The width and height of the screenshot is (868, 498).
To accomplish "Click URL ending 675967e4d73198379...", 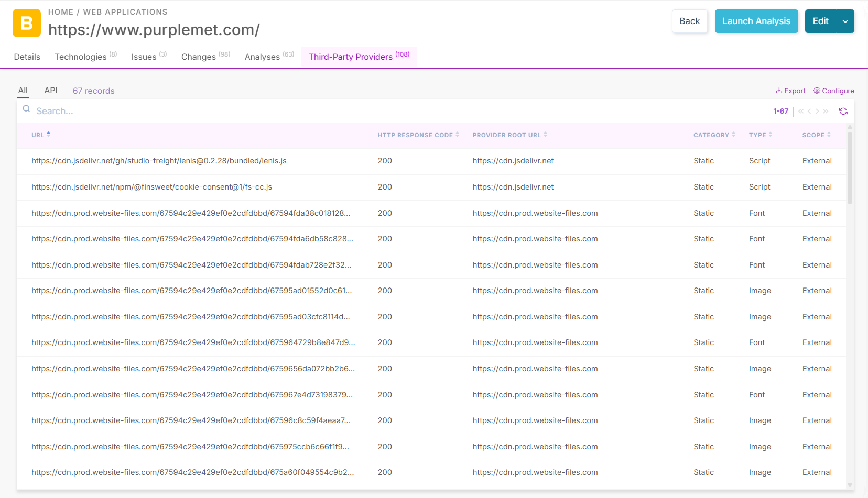I will coord(192,395).
